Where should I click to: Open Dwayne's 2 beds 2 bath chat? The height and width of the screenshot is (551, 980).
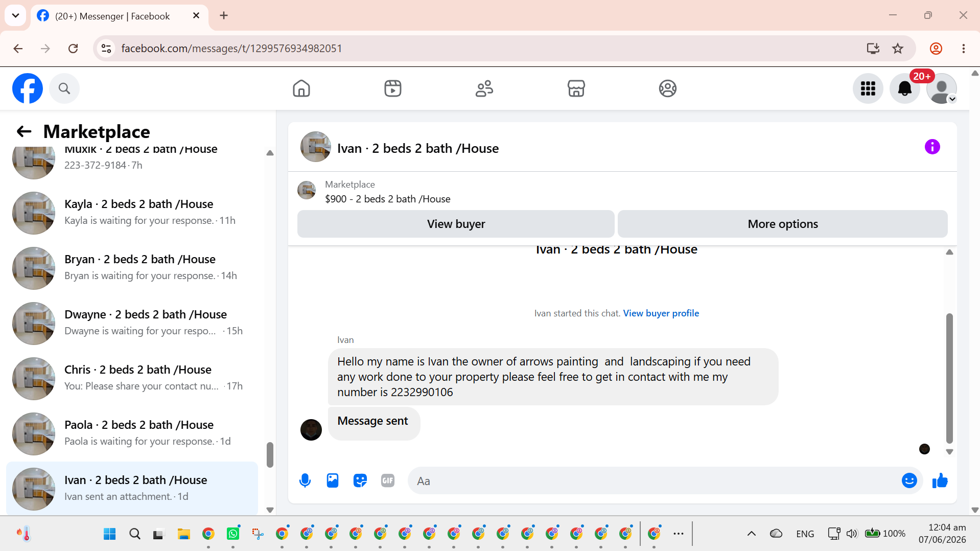point(132,323)
